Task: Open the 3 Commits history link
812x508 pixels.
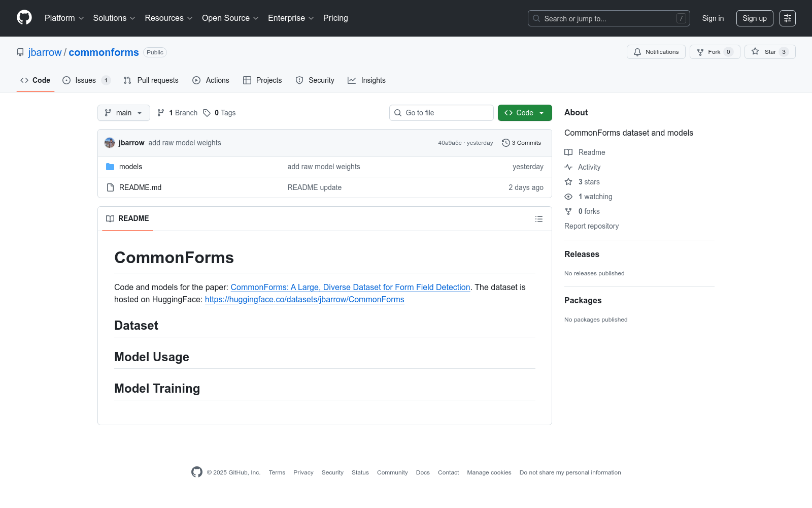Action: point(521,143)
